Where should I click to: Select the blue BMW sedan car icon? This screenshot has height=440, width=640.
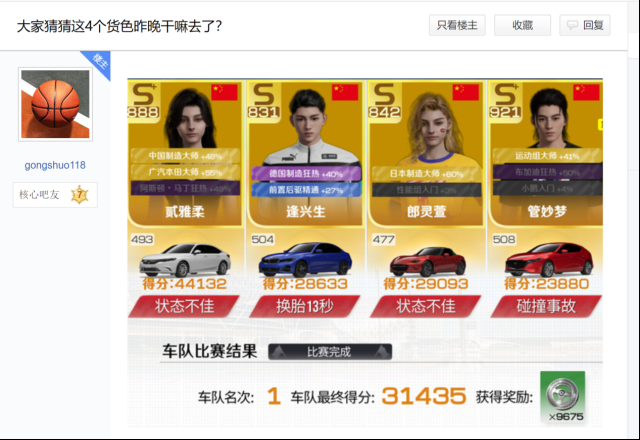pos(305,260)
